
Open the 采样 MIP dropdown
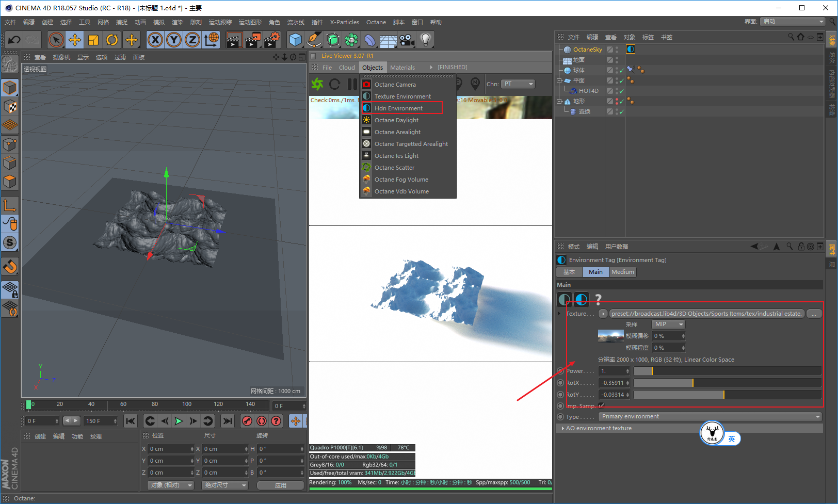668,324
